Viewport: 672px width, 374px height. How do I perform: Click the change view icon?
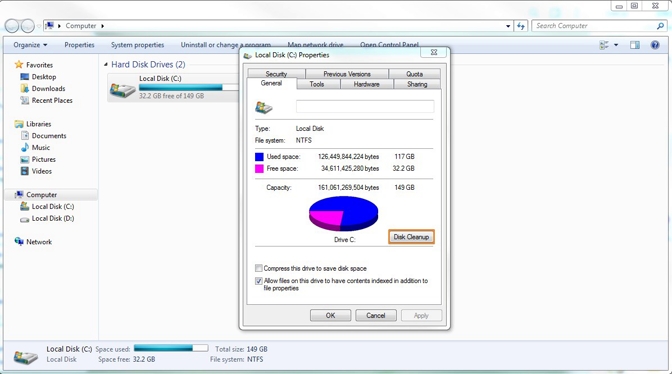(x=604, y=45)
